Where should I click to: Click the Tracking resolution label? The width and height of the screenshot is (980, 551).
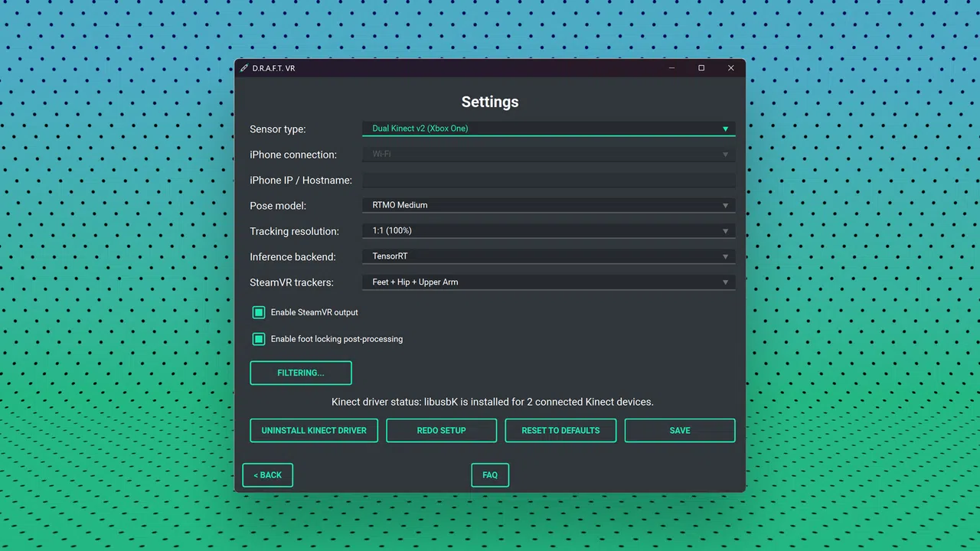click(294, 231)
